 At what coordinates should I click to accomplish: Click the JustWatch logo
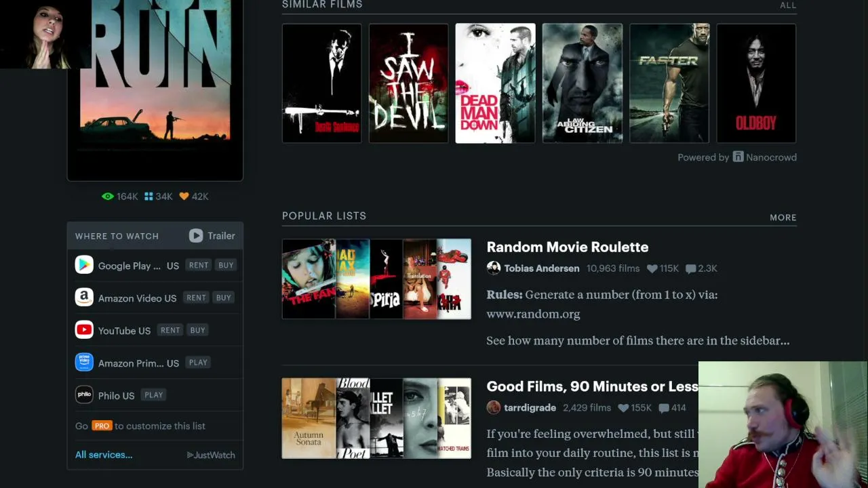pyautogui.click(x=211, y=455)
